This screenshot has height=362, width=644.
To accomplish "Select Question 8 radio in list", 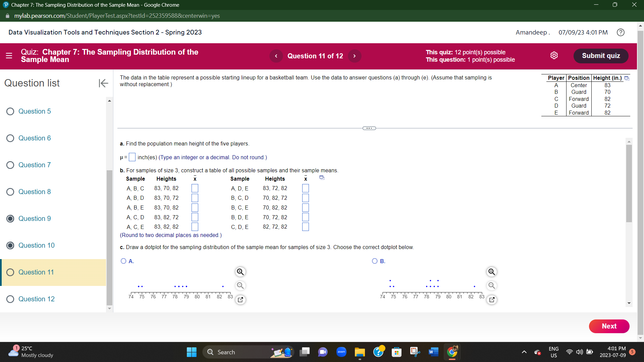I will click(10, 192).
